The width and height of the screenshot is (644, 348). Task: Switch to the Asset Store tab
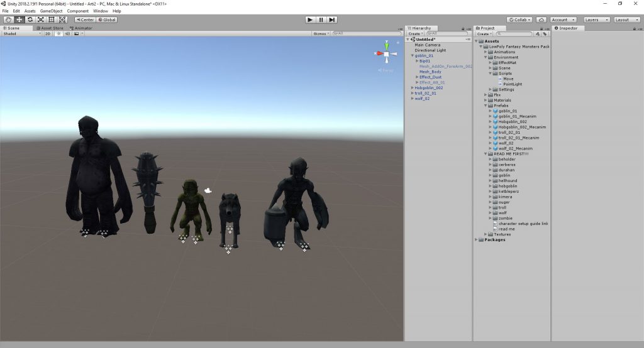50,28
